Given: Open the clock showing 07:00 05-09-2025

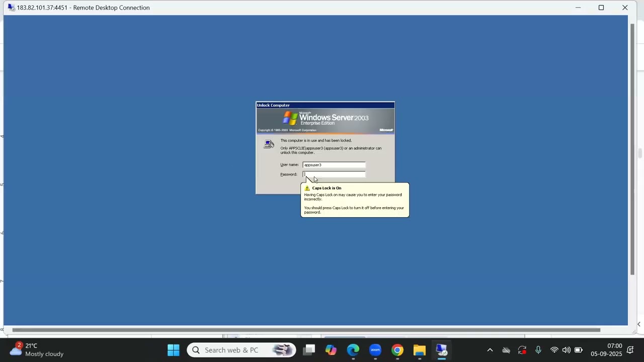Looking at the screenshot, I should click(606, 350).
